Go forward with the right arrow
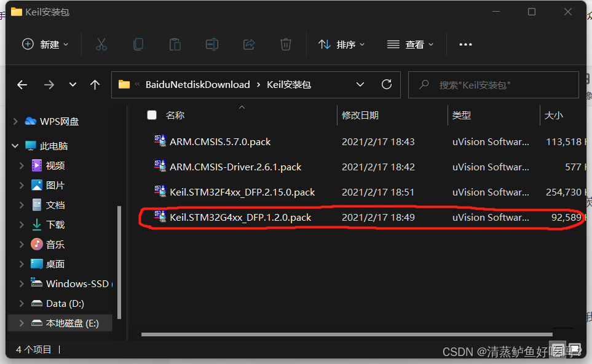Viewport: 592px width, 364px height. (49, 85)
